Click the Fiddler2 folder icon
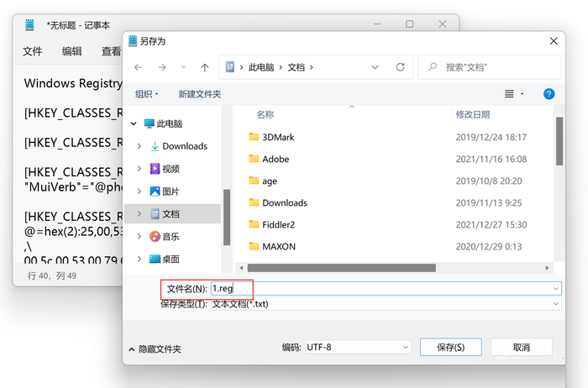 254,224
